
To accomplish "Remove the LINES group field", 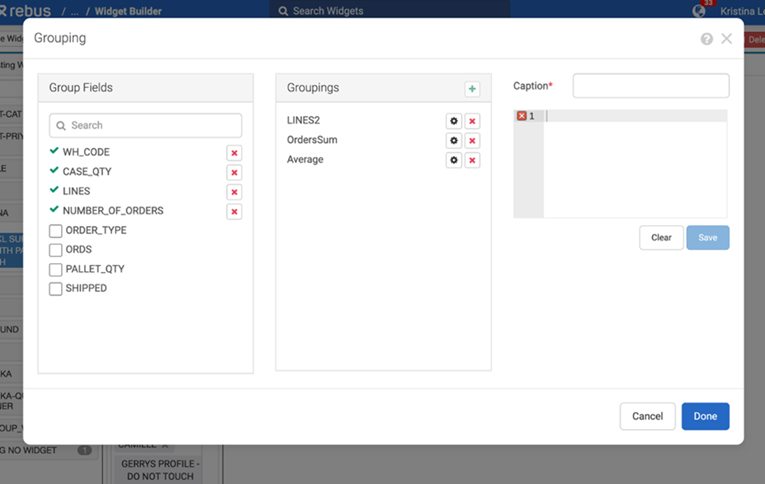I will coord(234,192).
